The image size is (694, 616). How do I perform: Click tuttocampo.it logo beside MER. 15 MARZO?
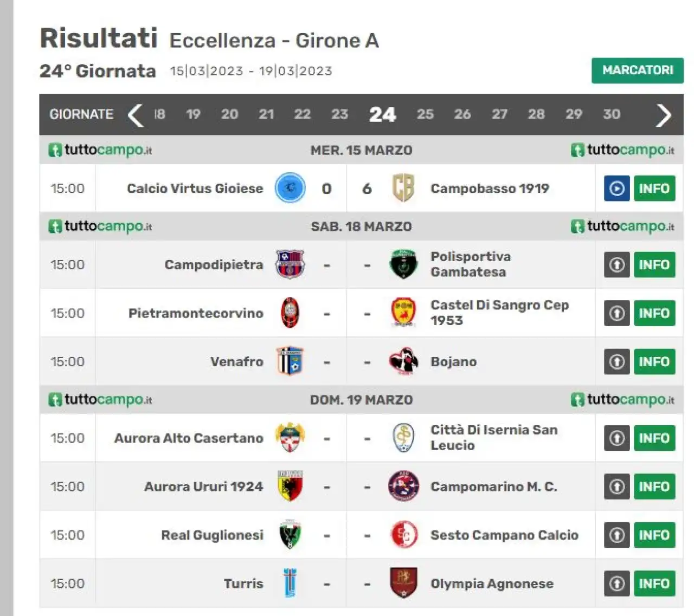point(100,150)
